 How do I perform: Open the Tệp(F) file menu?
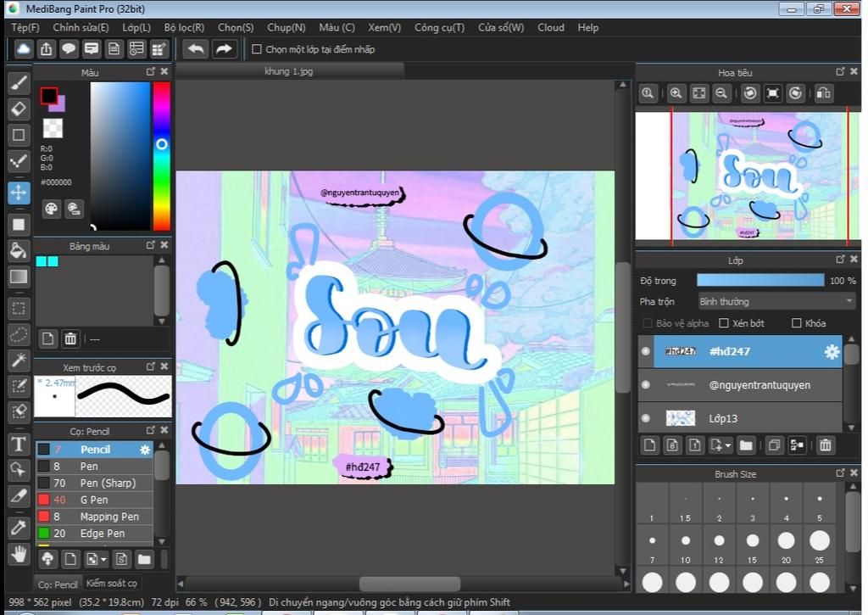pyautogui.click(x=25, y=27)
